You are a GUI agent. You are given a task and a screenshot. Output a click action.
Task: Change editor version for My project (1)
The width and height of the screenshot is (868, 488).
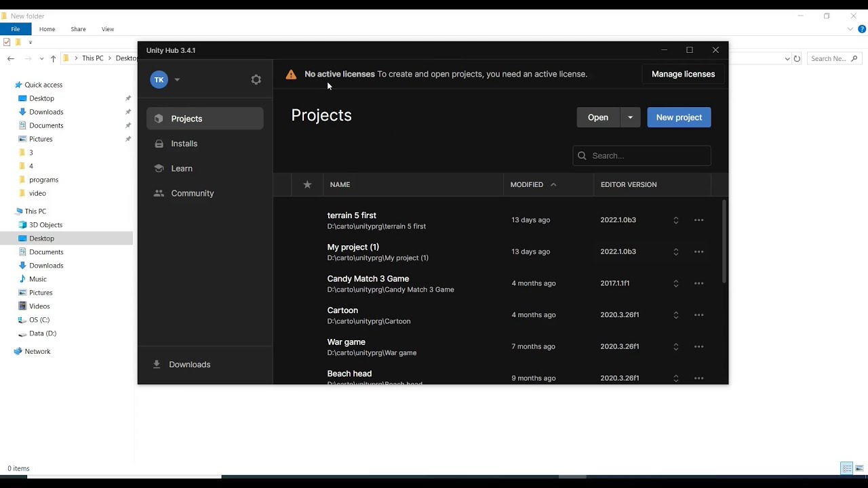pos(675,251)
